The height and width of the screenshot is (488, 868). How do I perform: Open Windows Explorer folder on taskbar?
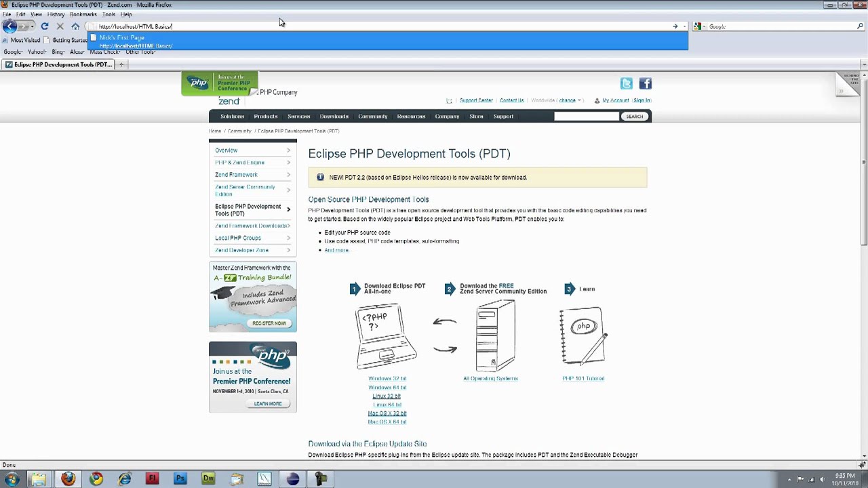[x=39, y=479]
